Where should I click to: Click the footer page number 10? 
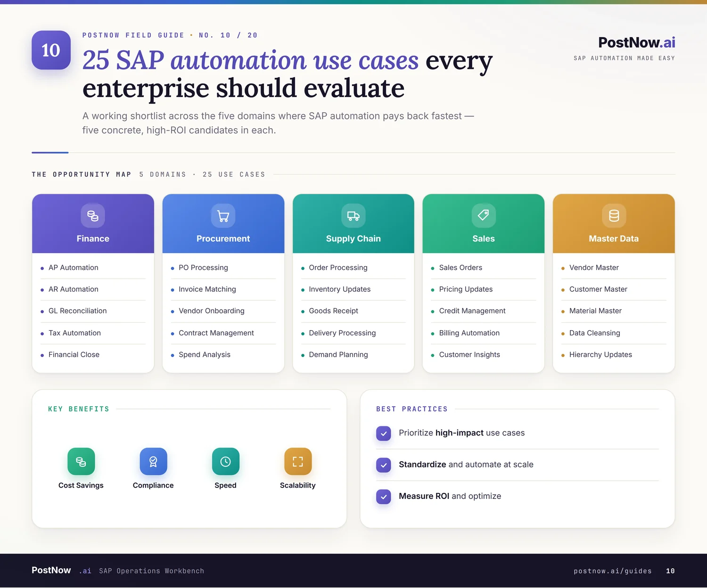(x=670, y=571)
